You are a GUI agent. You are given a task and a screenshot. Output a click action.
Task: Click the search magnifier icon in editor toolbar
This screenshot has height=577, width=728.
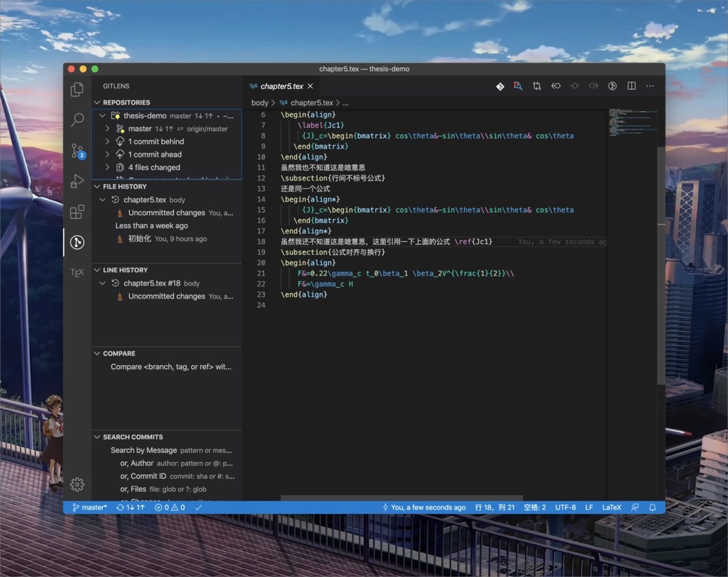pos(517,86)
